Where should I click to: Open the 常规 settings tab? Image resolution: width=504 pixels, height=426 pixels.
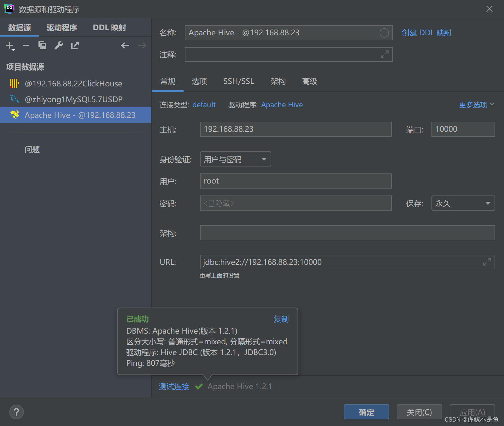pos(168,81)
